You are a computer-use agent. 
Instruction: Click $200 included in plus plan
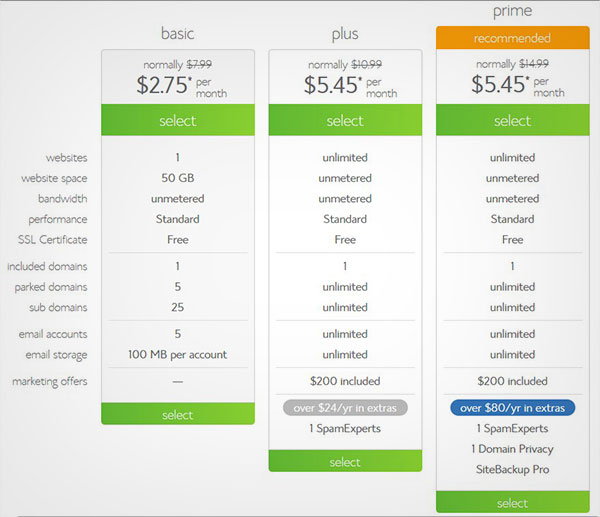click(345, 381)
